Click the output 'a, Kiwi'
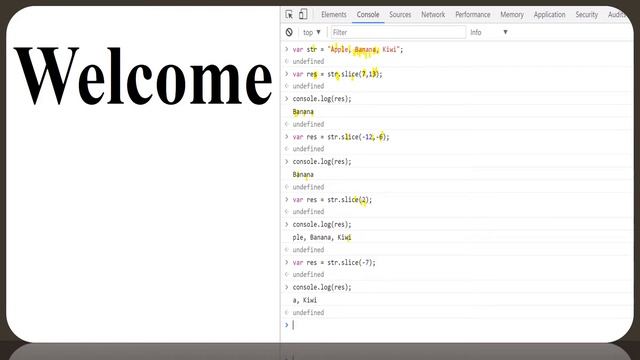The width and height of the screenshot is (640, 360). click(304, 300)
